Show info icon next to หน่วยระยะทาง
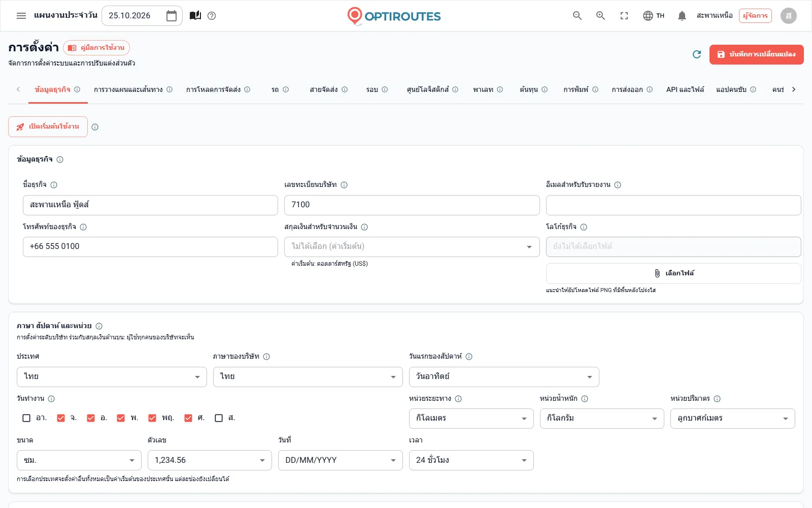 pyautogui.click(x=458, y=399)
